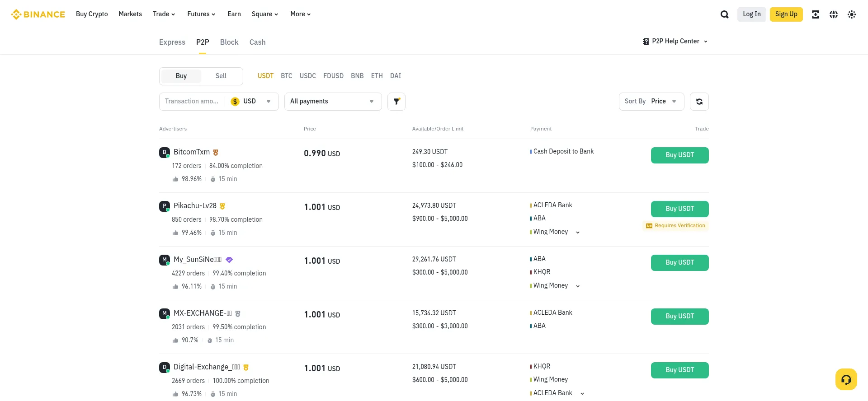Click the Requires Verification card icon
Screen dimensions: 868x401
(649, 226)
